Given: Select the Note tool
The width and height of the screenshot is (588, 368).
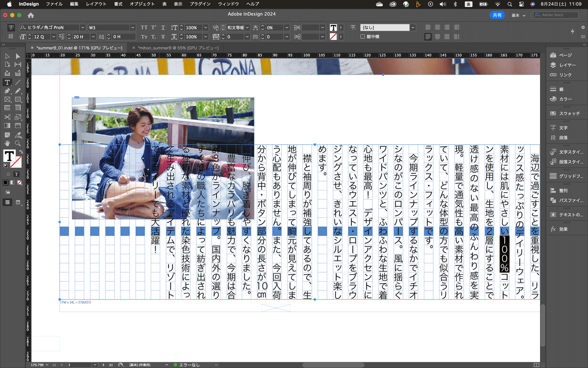Looking at the screenshot, I should pyautogui.click(x=7, y=134).
